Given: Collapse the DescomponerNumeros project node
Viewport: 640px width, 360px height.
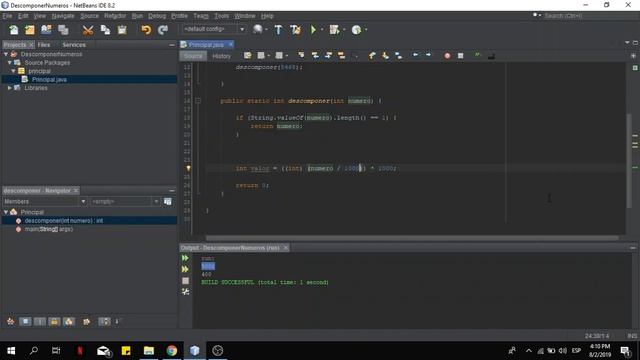Looking at the screenshot, I should click(x=6, y=54).
